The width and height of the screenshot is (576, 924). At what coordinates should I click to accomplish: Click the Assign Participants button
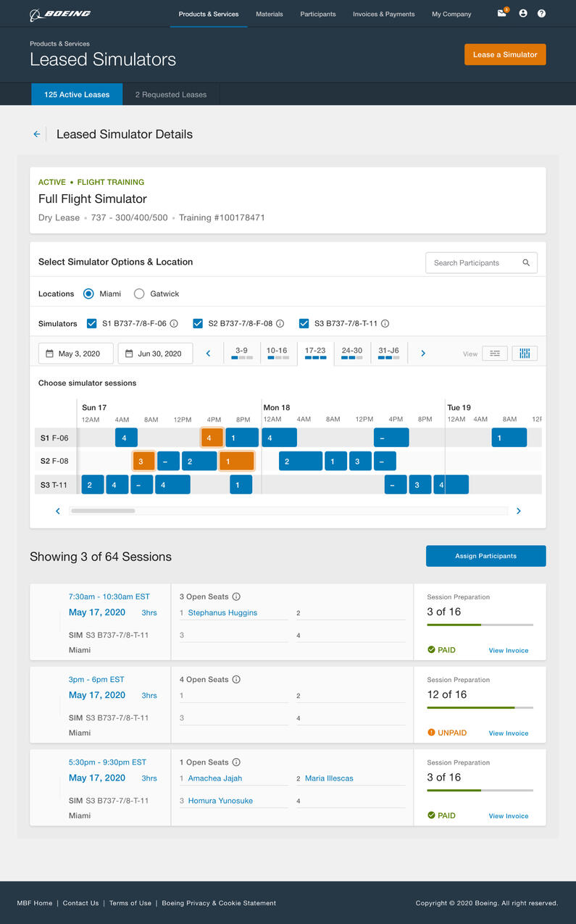pos(485,556)
